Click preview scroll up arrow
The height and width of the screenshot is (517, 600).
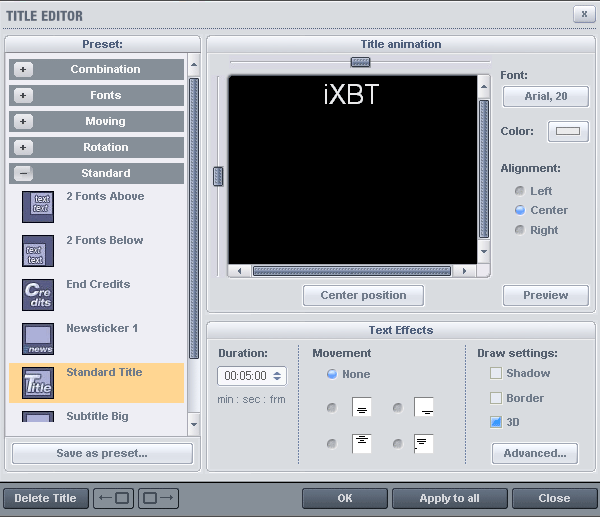tap(484, 86)
